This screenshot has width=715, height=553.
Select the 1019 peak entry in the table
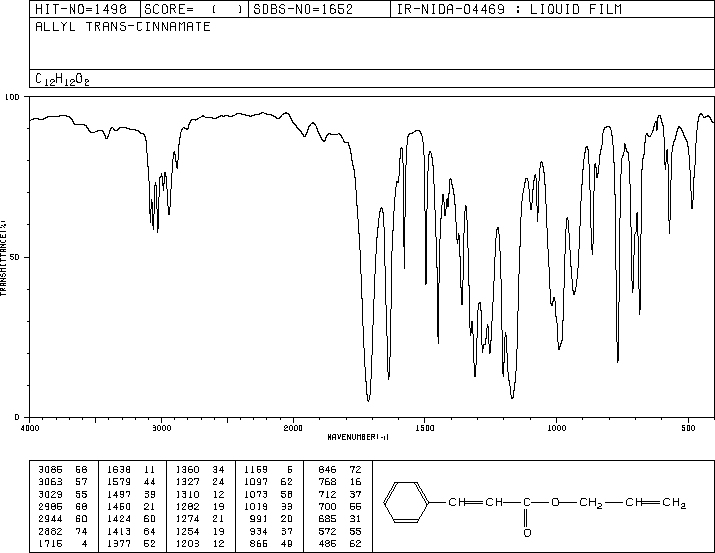pos(269,506)
